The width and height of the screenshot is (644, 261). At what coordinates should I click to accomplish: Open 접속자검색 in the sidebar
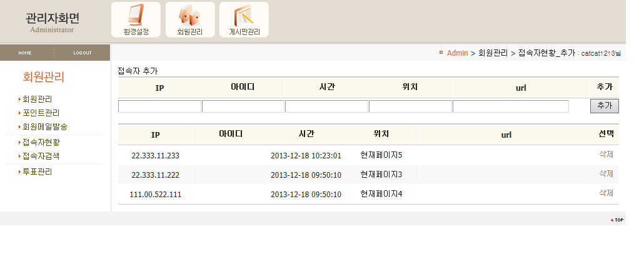click(x=41, y=156)
